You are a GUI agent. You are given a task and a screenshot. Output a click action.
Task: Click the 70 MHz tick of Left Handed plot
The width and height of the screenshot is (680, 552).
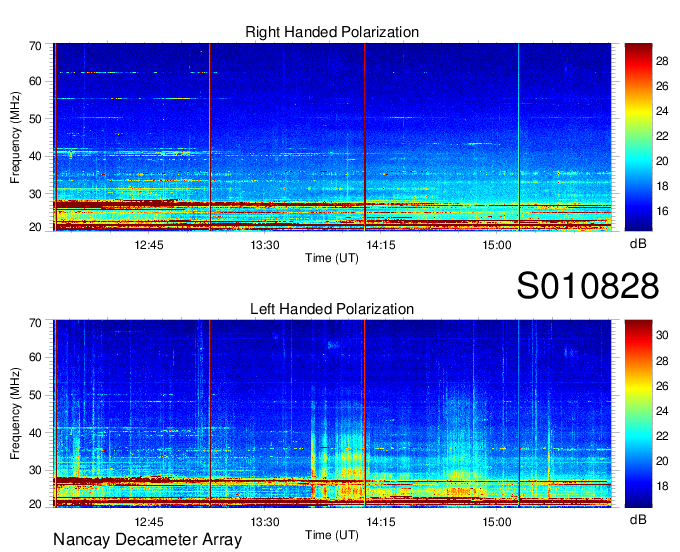click(36, 323)
